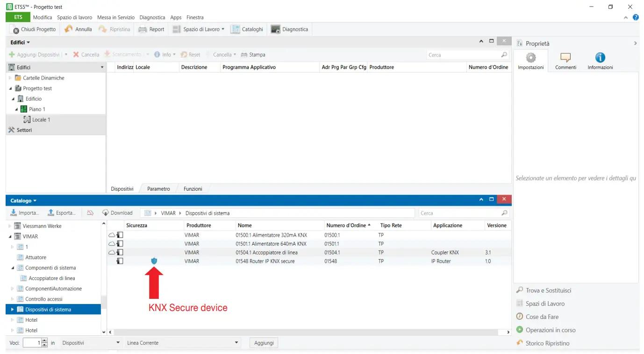Screen dimensions: 644x354
Task: Expand the Viessmann Werke tree node
Action: [x=10, y=226]
